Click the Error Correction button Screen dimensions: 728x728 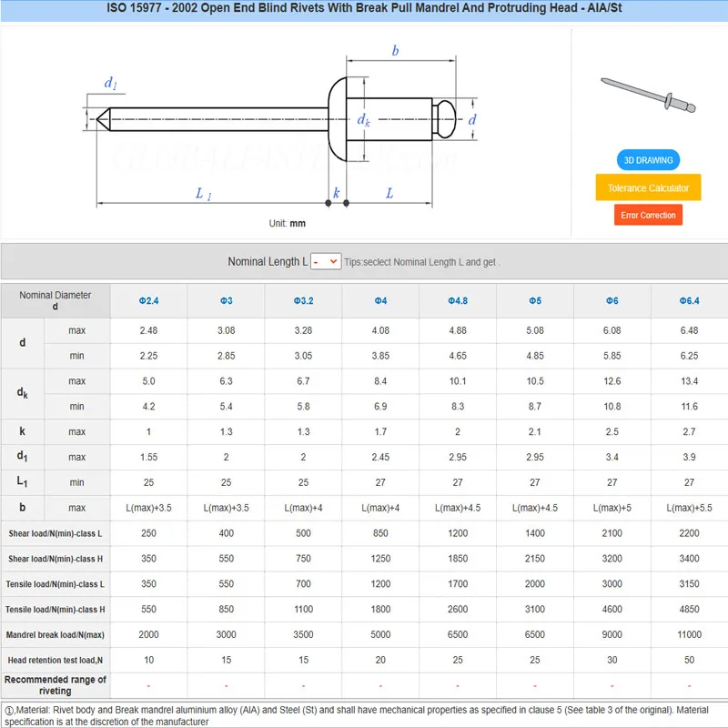point(648,216)
